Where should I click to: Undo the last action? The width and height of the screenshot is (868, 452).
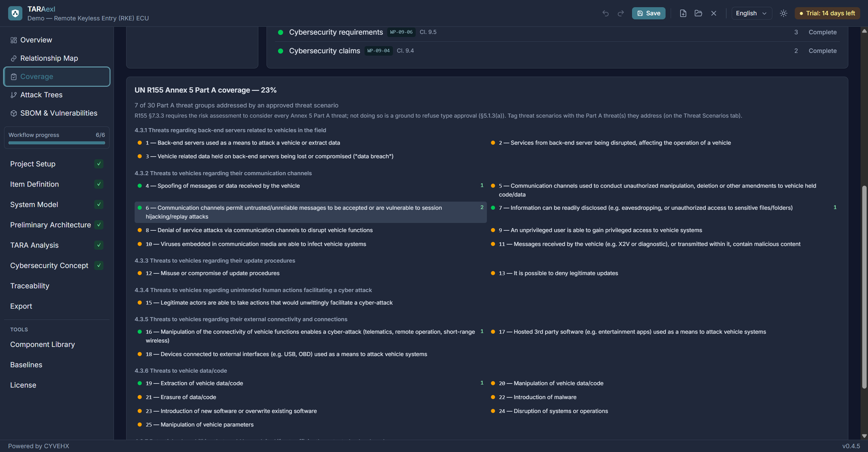tap(605, 13)
